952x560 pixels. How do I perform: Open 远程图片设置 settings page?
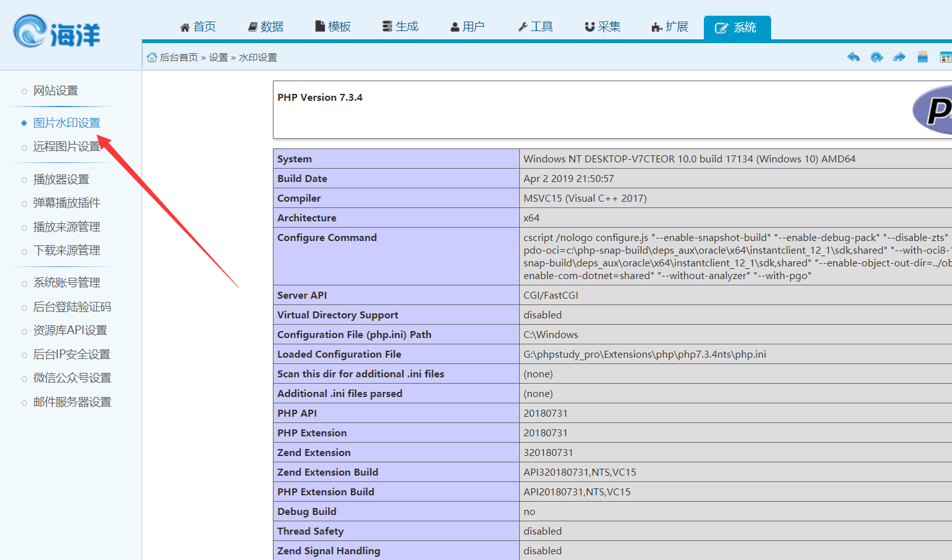(x=66, y=145)
